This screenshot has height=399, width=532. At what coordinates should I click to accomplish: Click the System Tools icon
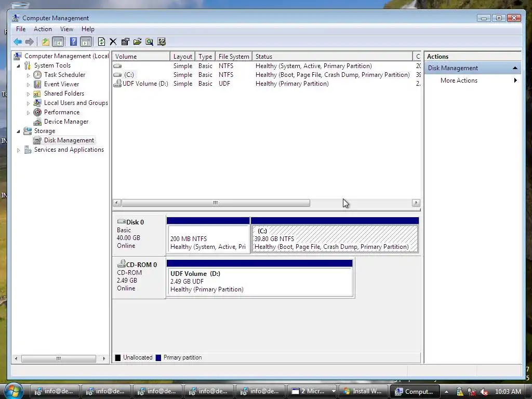(x=28, y=65)
